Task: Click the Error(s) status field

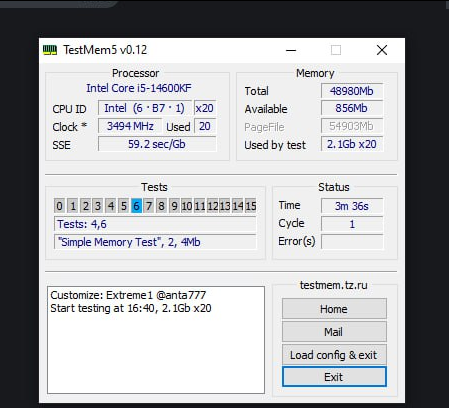Action: [x=352, y=241]
